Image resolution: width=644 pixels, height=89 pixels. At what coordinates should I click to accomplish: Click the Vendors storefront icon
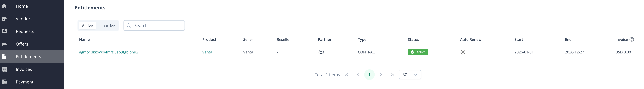tap(4, 19)
